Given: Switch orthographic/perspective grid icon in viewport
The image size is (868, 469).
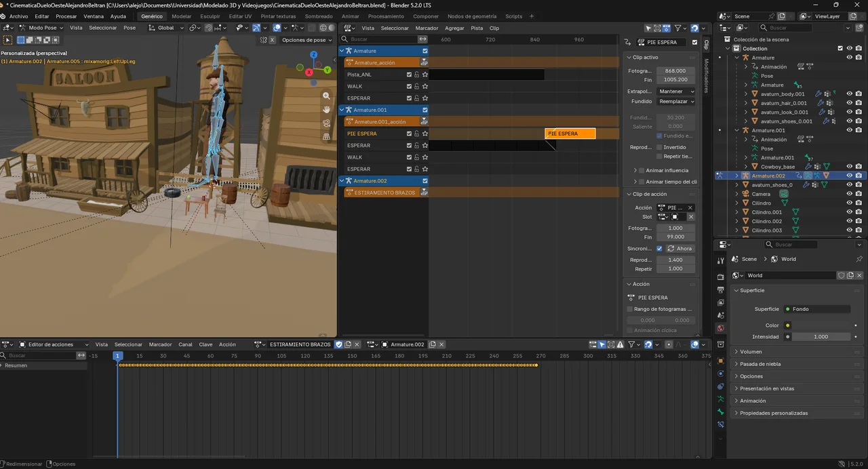Looking at the screenshot, I should (326, 136).
